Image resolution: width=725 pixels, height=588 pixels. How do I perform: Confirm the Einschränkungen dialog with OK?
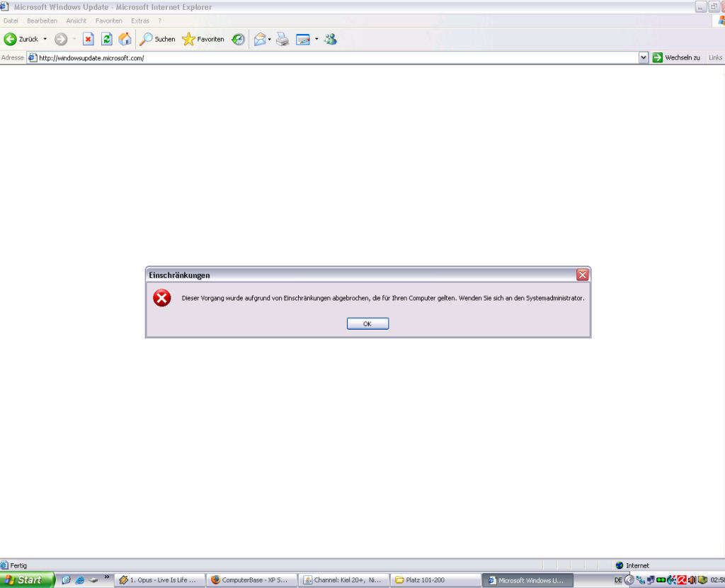pyautogui.click(x=367, y=323)
